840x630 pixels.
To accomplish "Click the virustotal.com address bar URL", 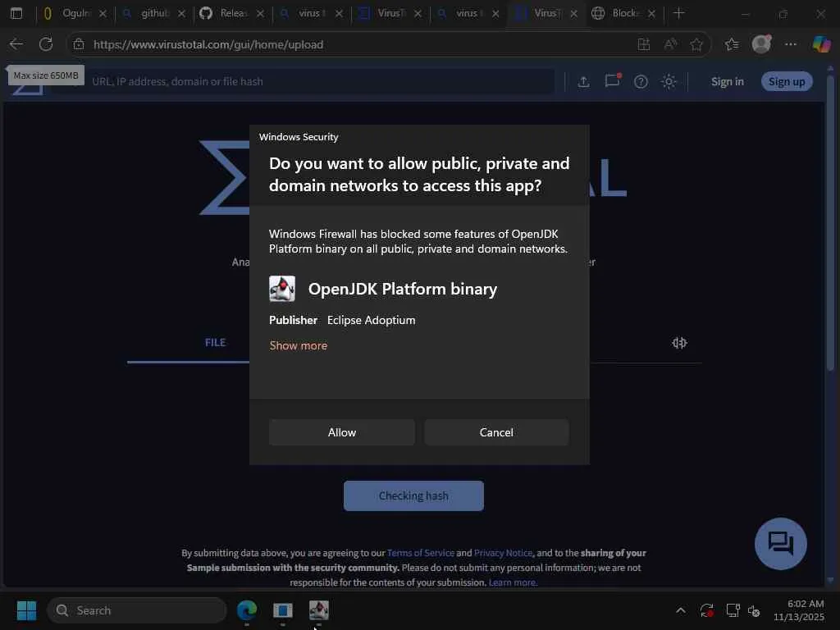I will pos(208,44).
